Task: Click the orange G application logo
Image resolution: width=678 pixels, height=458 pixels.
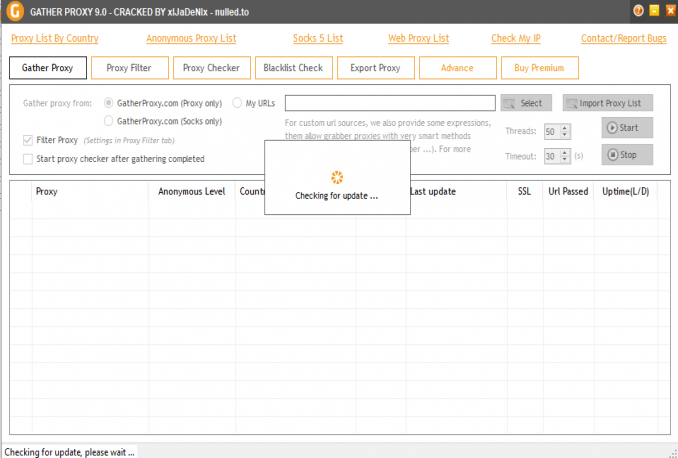Action: pyautogui.click(x=15, y=11)
